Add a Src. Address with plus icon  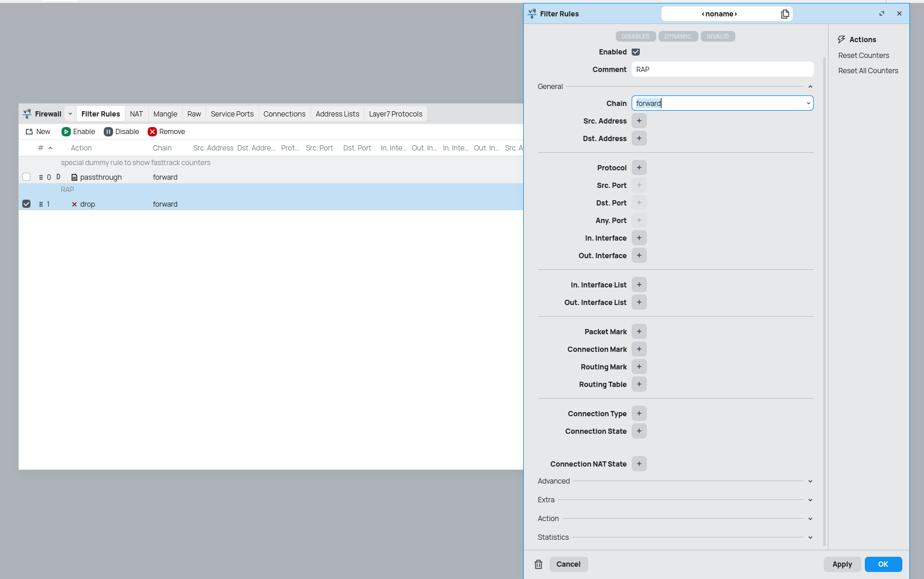coord(639,121)
